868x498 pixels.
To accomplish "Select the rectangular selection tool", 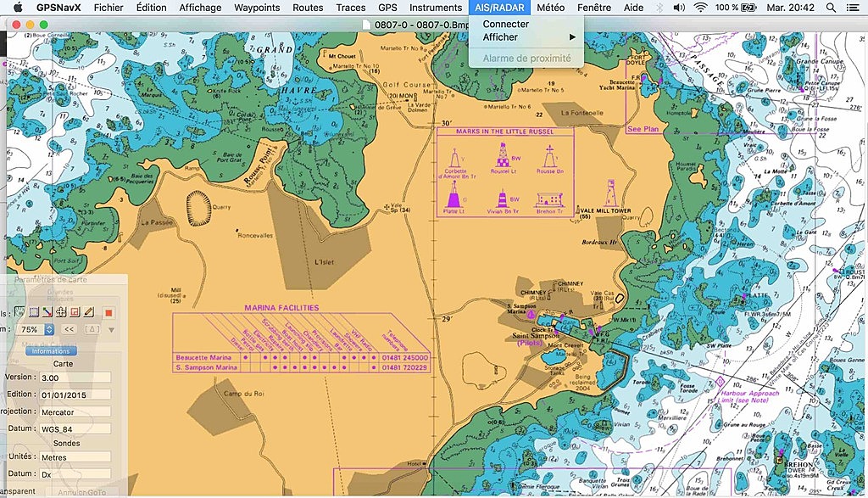I will [x=34, y=312].
